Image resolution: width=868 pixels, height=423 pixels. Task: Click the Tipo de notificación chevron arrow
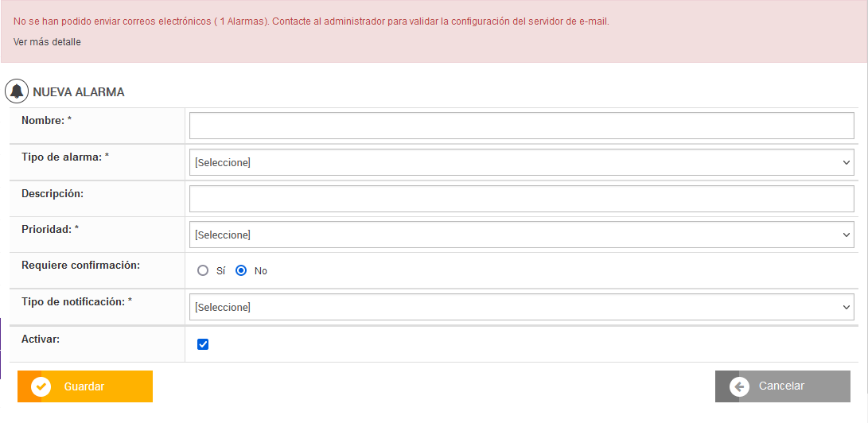pyautogui.click(x=846, y=307)
